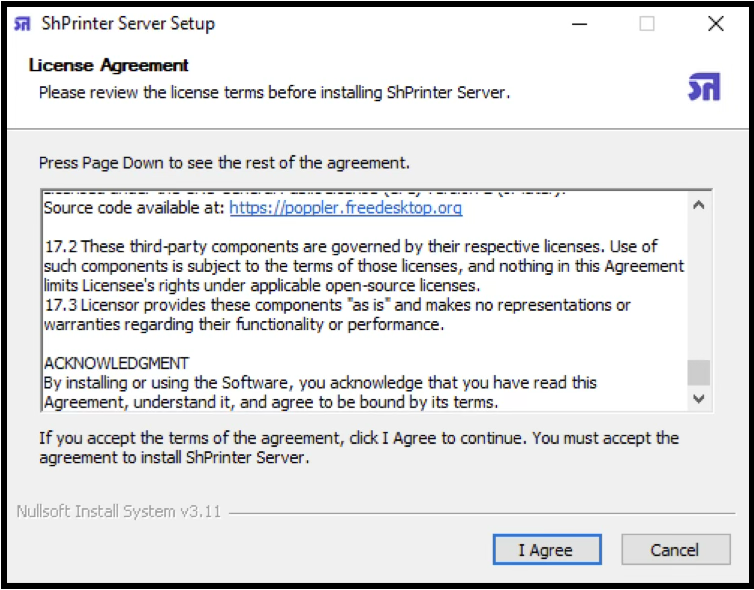Click the Nullsoft Install System v3.11 label
Viewport: 754px width, 590px height.
point(118,512)
